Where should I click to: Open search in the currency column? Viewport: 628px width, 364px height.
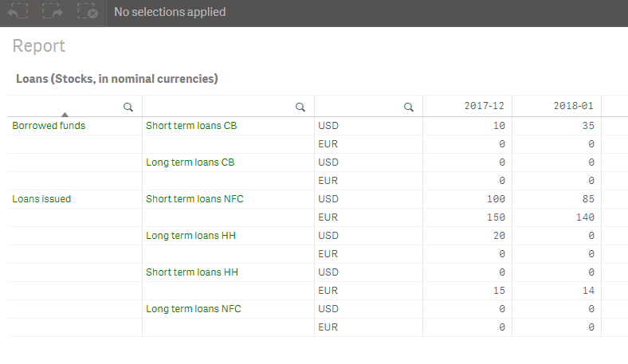(x=409, y=107)
